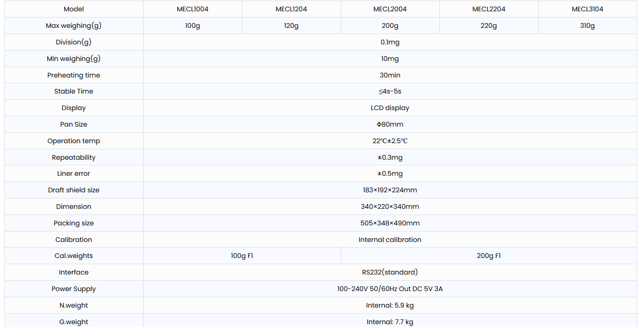Click the 0.1mg division value

coord(390,42)
